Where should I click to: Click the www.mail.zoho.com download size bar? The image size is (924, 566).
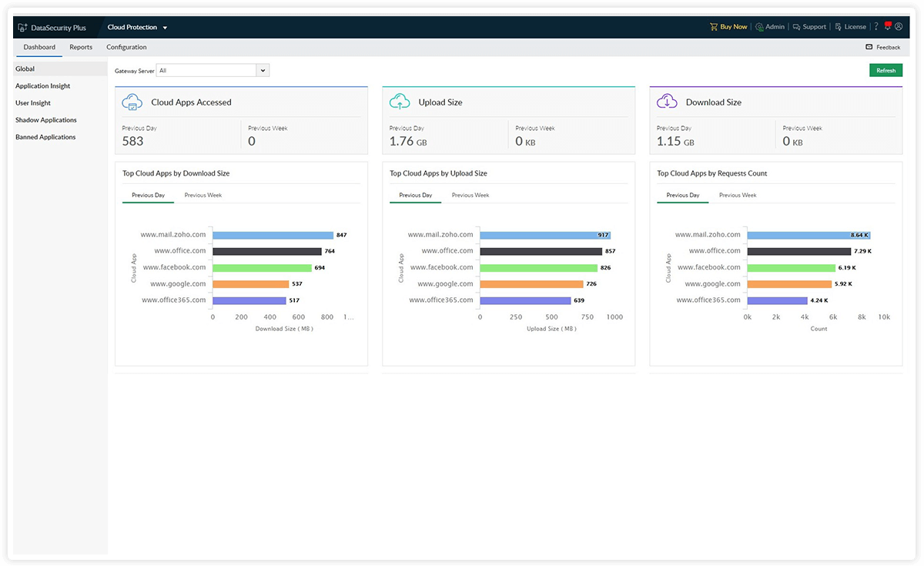[x=273, y=235]
